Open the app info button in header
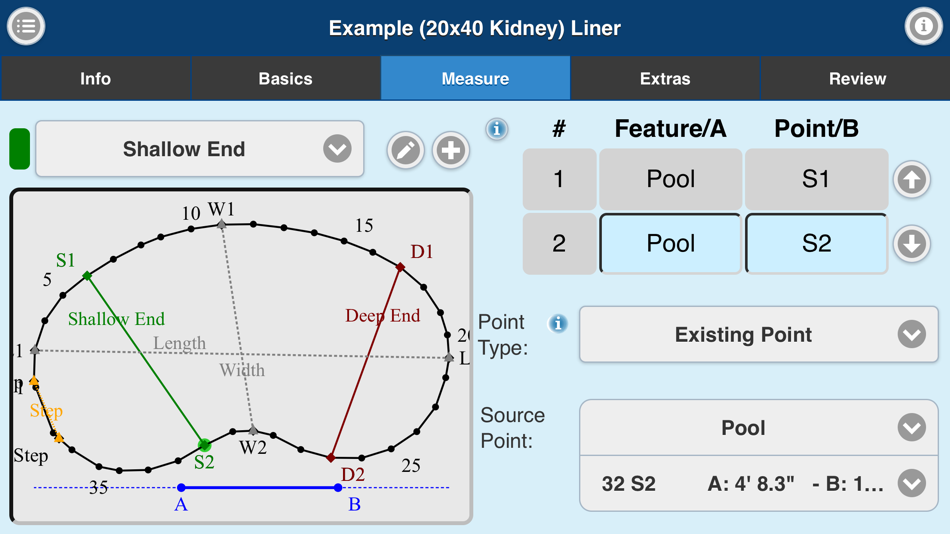950x534 pixels. pyautogui.click(x=923, y=26)
